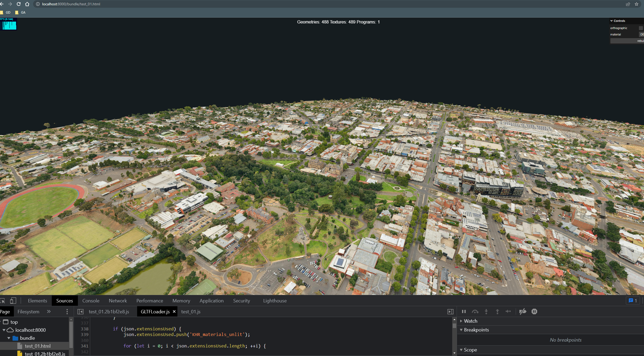Step over next function call
Image resolution: width=644 pixels, height=356 pixels.
point(475,311)
